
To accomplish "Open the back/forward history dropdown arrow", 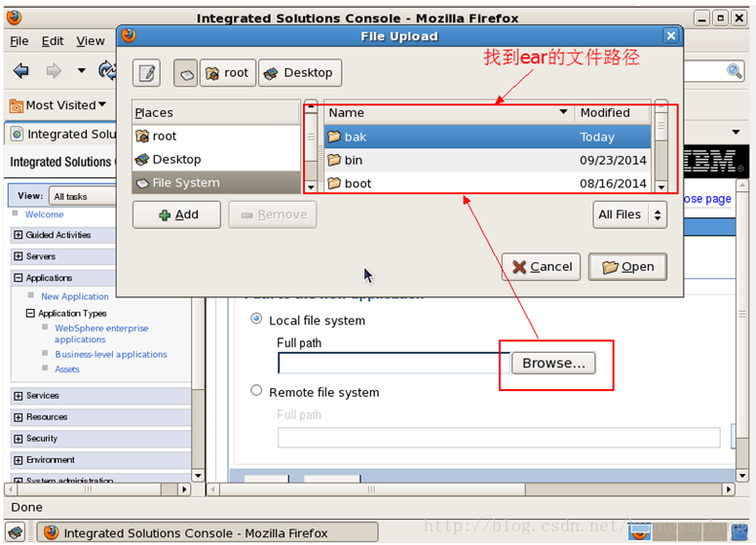I will point(82,71).
